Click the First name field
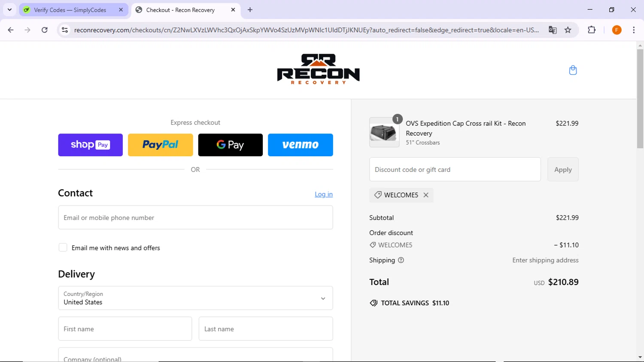Screen dimensions: 644x362 125,329
